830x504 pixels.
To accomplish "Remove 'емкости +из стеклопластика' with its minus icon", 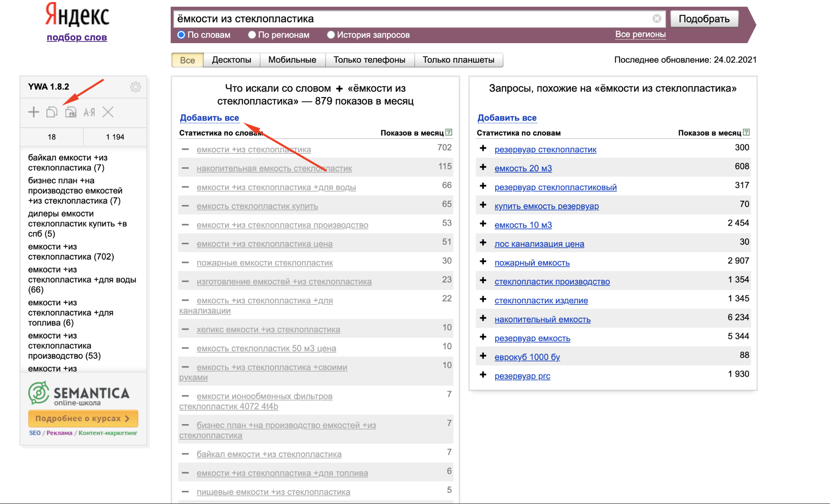I will pyautogui.click(x=185, y=149).
